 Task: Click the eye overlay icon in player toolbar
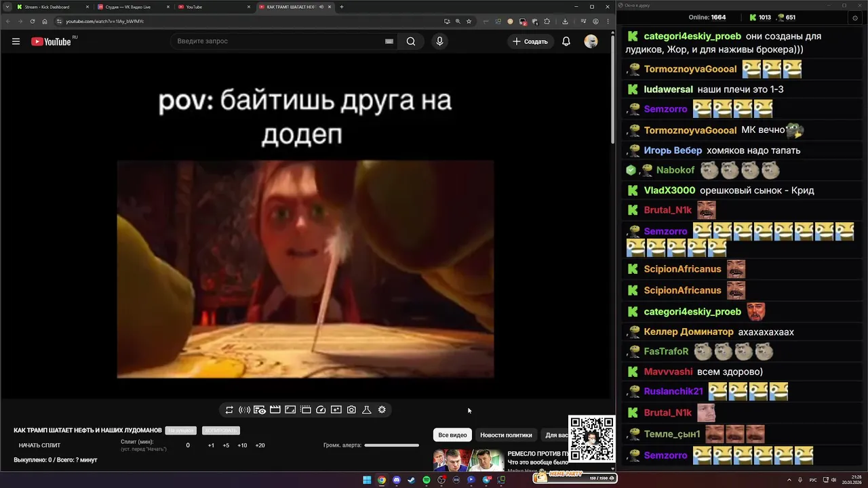click(260, 410)
